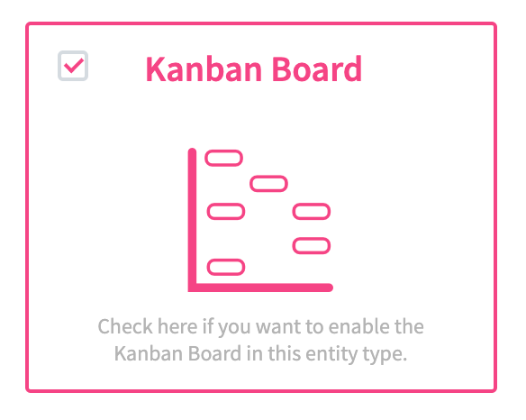
Task: Uncheck the Kanban Board checkbox
Action: 73,66
